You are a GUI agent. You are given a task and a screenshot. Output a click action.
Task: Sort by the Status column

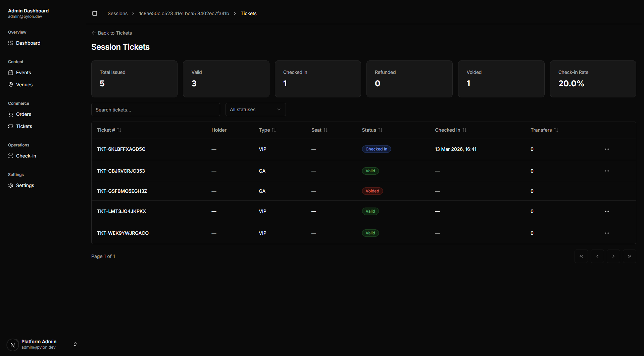(x=372, y=130)
